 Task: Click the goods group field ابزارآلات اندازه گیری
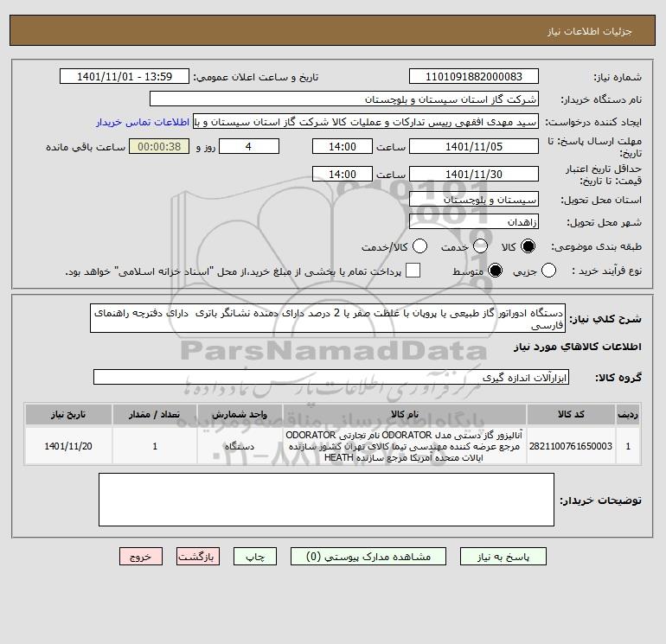pos(331,377)
